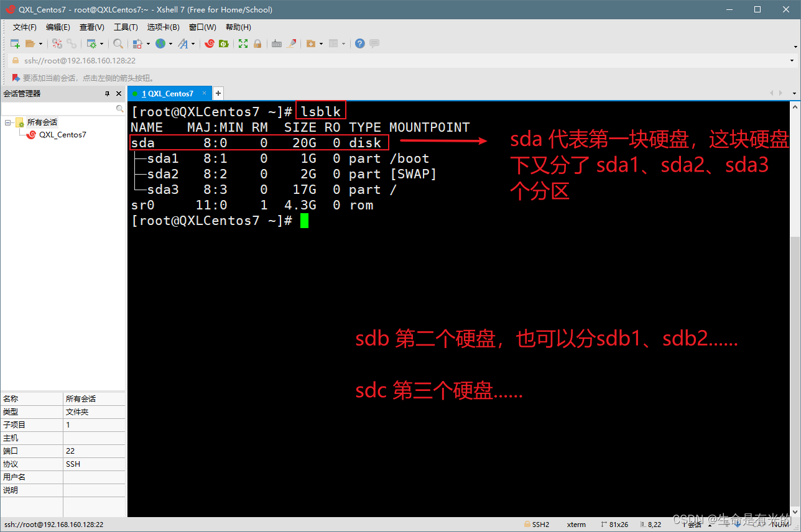Open the 文件(F) menu

(25, 27)
